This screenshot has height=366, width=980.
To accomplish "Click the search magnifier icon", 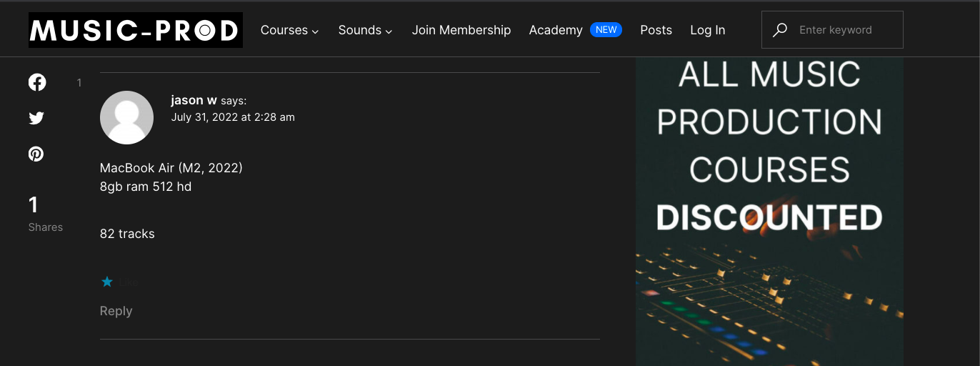I will tap(780, 30).
